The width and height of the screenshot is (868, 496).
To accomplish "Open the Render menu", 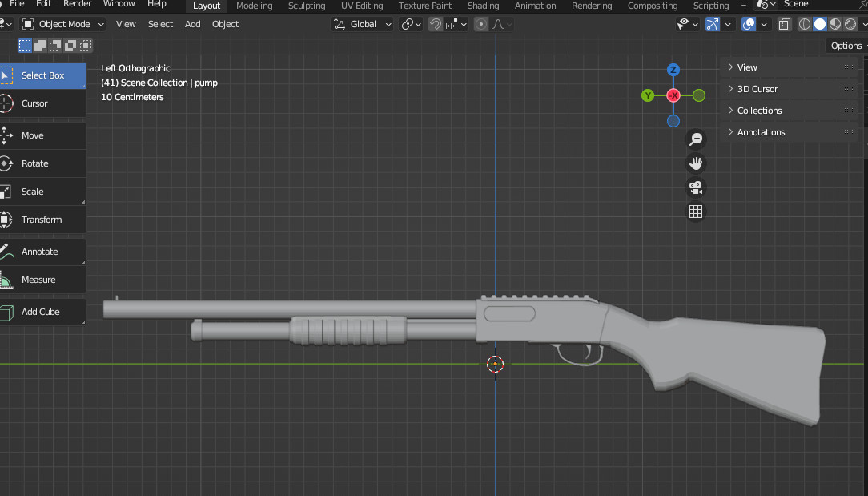I will [x=77, y=4].
